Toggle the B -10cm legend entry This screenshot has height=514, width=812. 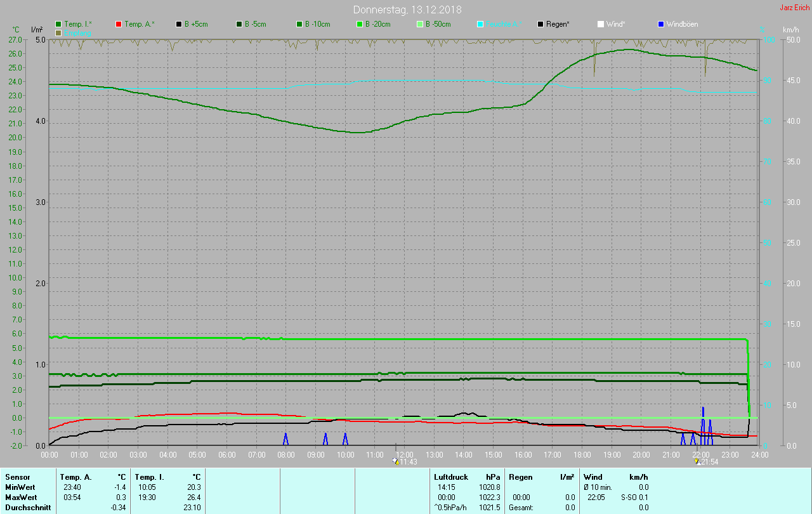tap(299, 24)
